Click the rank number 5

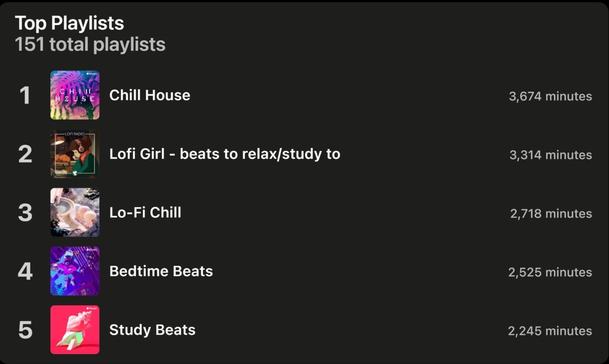25,330
